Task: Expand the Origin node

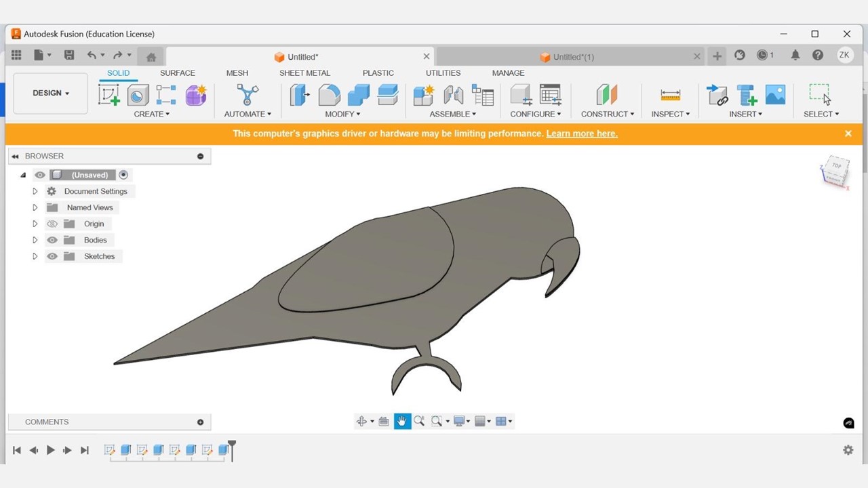Action: pos(35,224)
